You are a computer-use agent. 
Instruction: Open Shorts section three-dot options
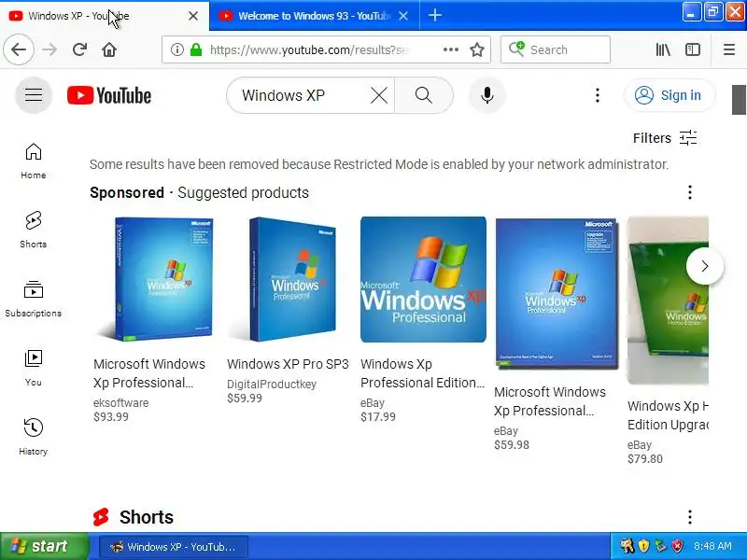point(690,517)
